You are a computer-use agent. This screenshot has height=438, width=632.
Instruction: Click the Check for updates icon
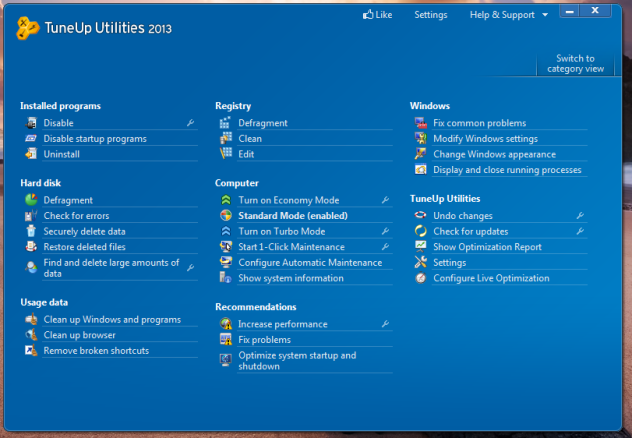(x=420, y=231)
